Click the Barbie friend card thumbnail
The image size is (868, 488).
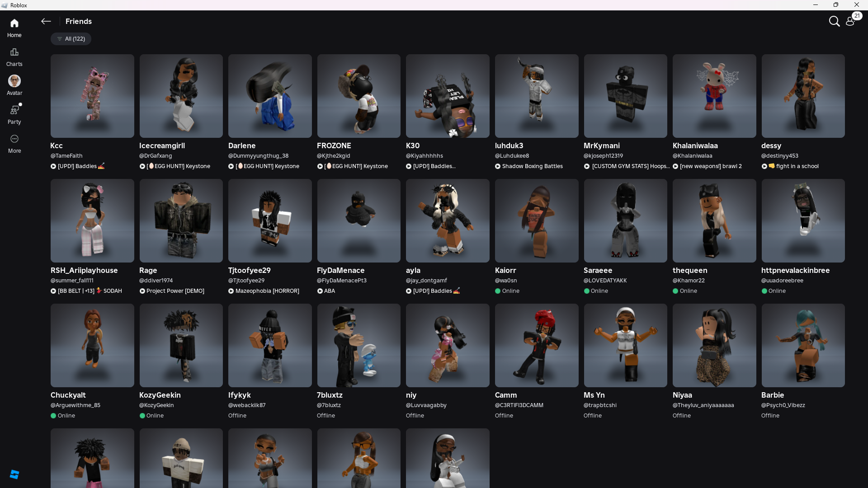tap(802, 345)
